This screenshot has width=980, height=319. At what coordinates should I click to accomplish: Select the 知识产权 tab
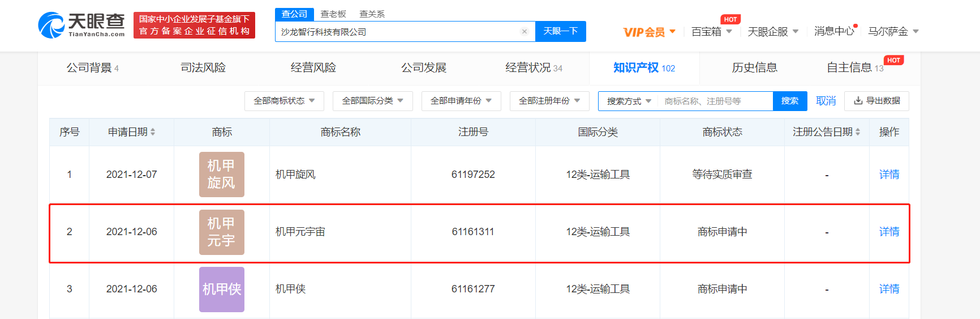point(644,68)
